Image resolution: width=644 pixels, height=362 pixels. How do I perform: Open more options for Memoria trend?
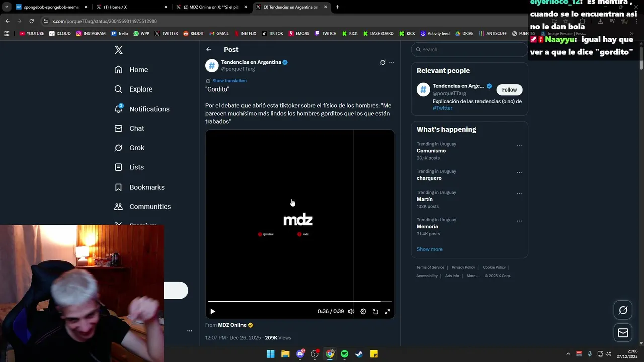519,221
